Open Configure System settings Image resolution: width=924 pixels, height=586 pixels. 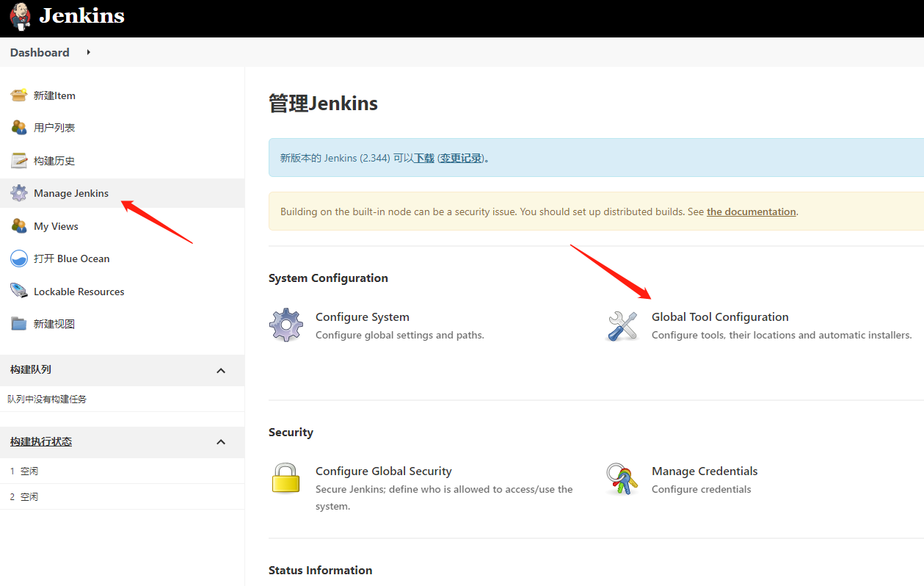point(363,316)
